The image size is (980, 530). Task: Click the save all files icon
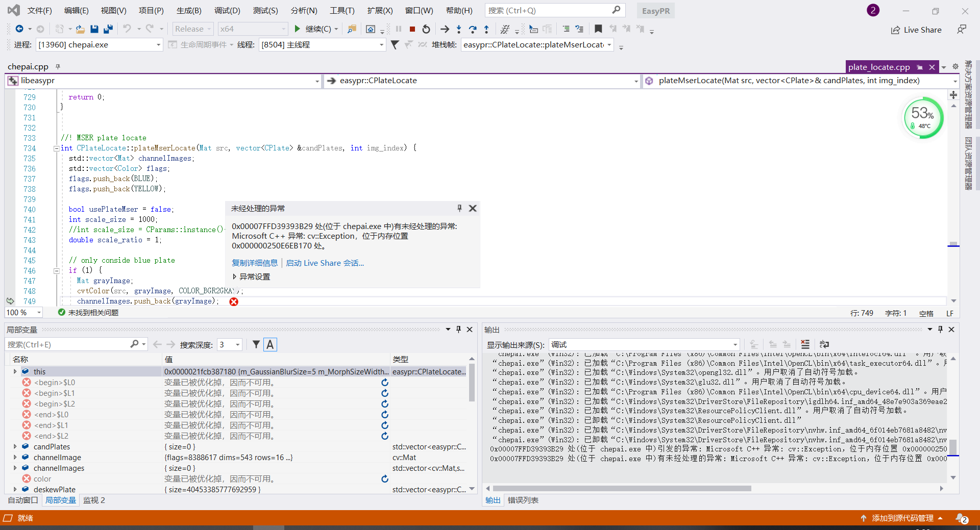(x=108, y=29)
